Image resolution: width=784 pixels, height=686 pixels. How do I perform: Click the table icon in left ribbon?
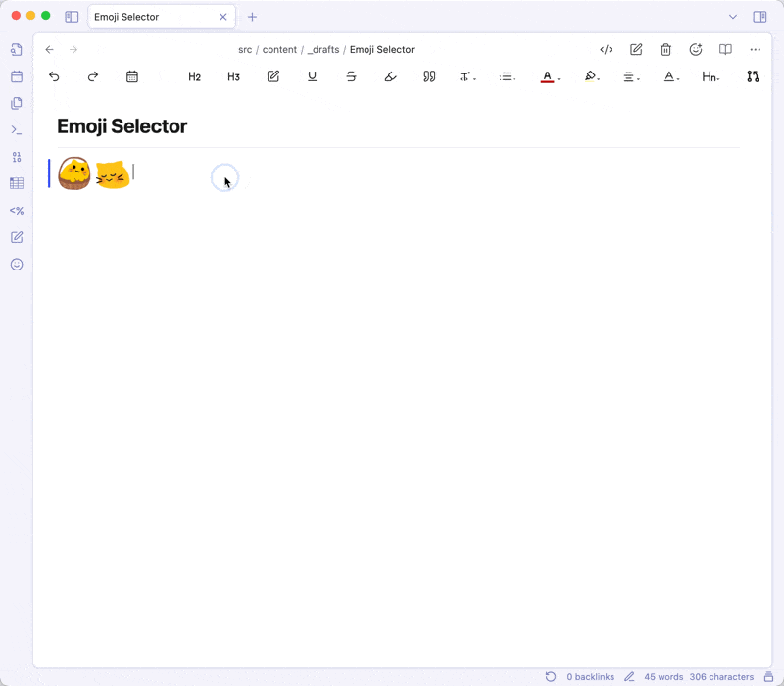coord(16,183)
